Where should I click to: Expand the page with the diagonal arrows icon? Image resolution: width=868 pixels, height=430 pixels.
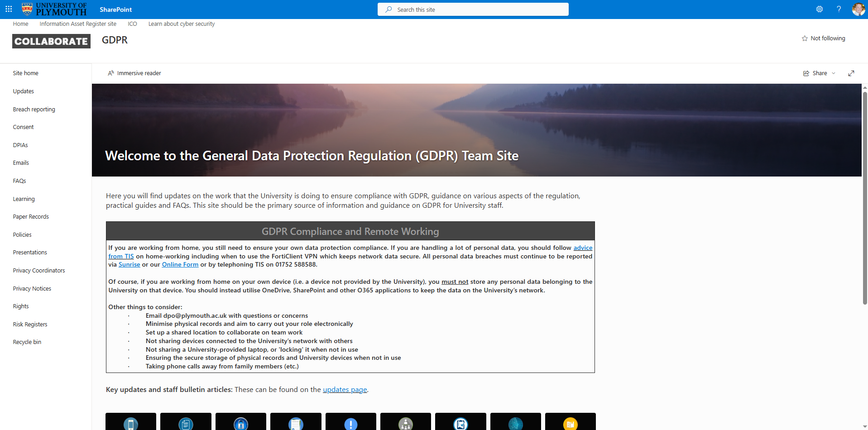pyautogui.click(x=851, y=73)
